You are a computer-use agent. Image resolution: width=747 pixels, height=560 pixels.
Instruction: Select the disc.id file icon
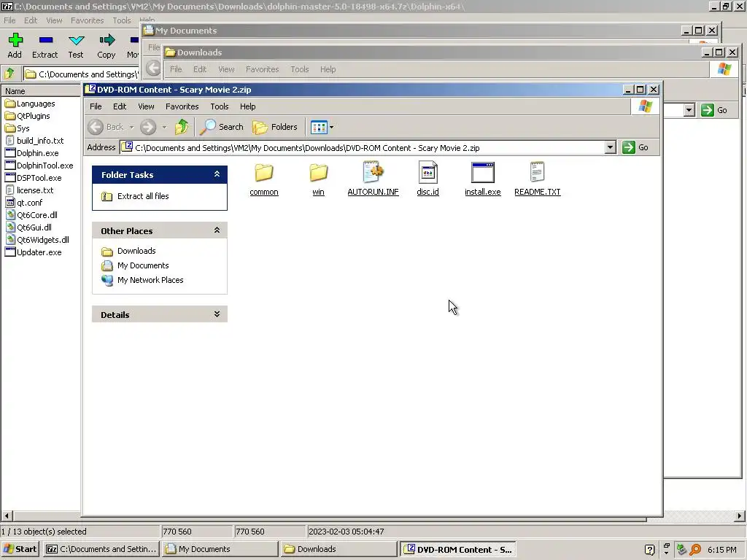coord(427,179)
